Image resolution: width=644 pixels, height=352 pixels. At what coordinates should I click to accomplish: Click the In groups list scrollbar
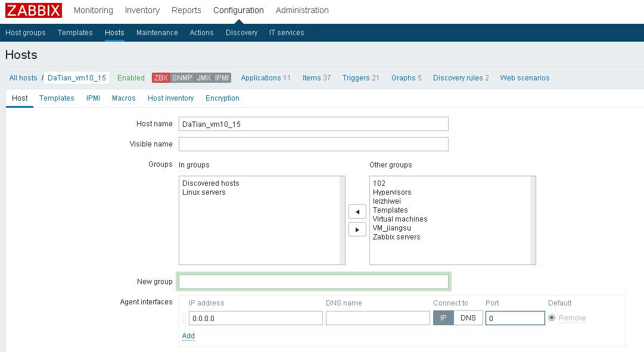(342, 220)
